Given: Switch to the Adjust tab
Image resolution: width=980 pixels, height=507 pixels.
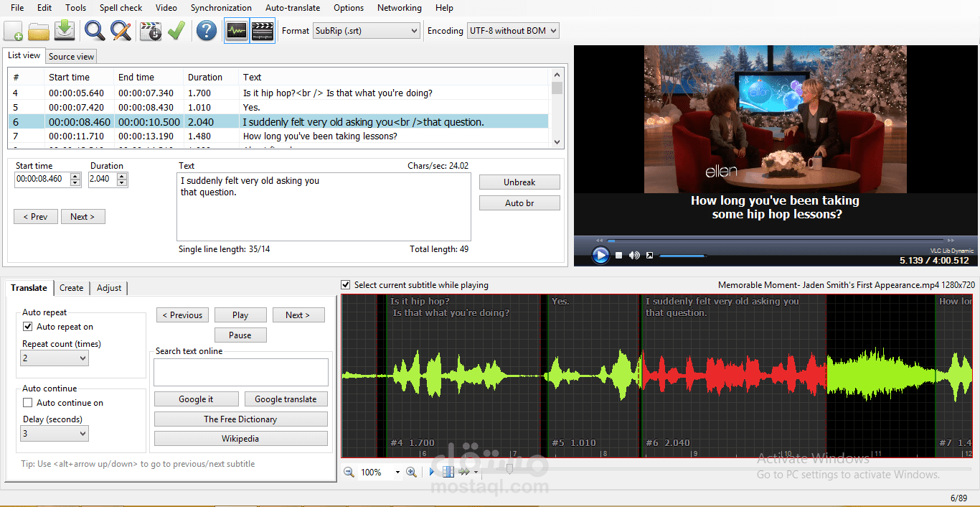Looking at the screenshot, I should pos(109,288).
